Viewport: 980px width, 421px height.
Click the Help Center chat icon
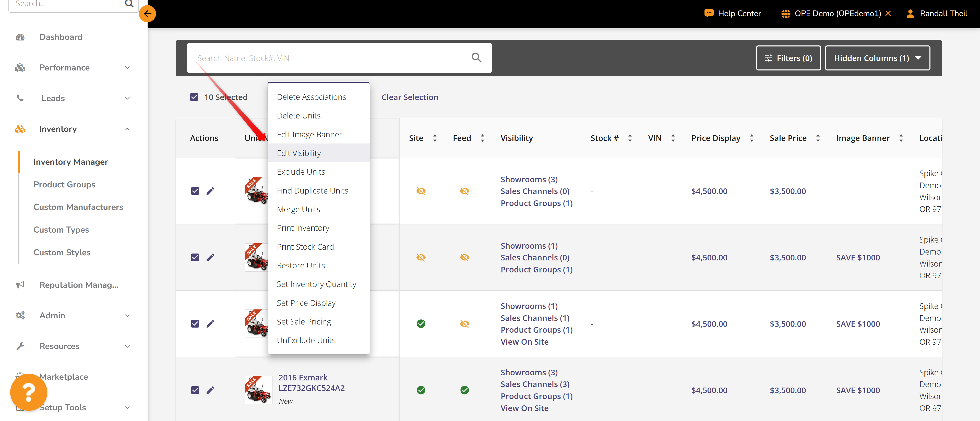pos(709,14)
